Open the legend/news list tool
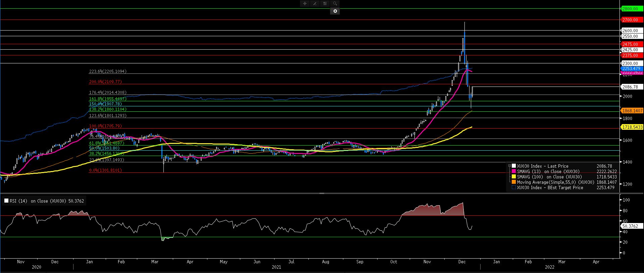 click(325, 4)
